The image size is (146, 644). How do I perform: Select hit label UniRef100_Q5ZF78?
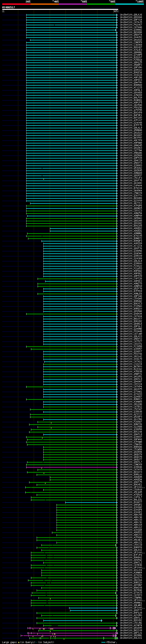[131, 289]
